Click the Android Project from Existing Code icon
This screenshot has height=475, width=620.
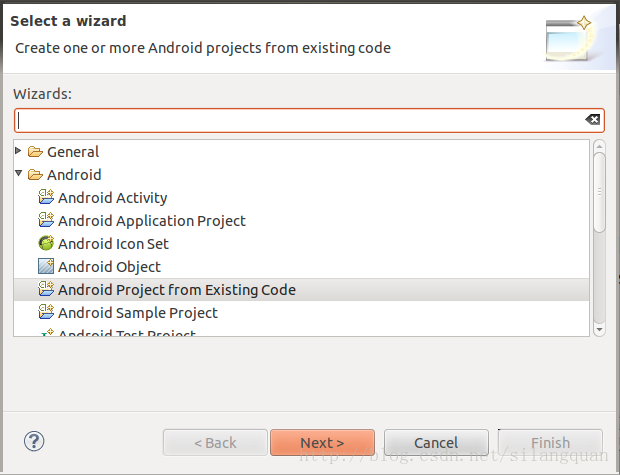point(46,289)
